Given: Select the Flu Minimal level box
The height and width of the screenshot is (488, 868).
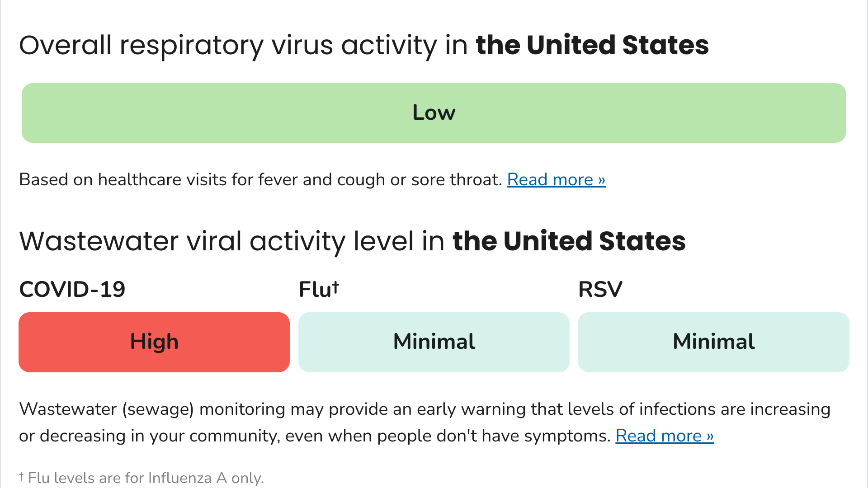Looking at the screenshot, I should pyautogui.click(x=434, y=342).
